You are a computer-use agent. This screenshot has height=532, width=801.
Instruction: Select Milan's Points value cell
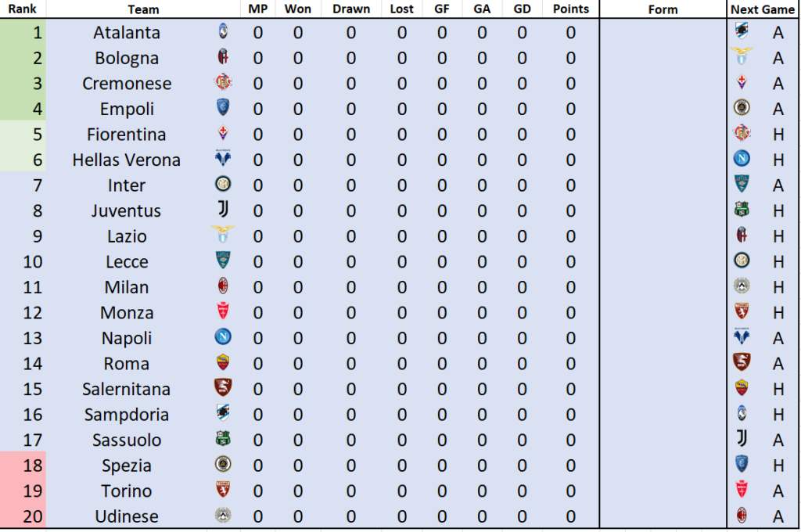tap(570, 287)
